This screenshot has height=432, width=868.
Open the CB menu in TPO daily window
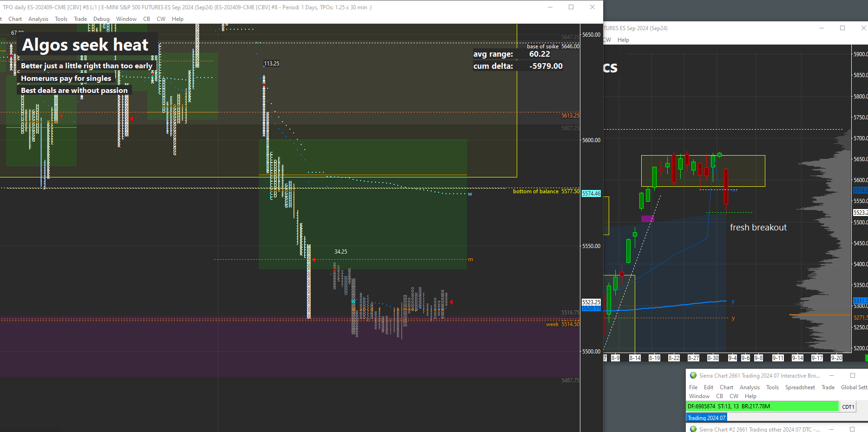[x=146, y=19]
